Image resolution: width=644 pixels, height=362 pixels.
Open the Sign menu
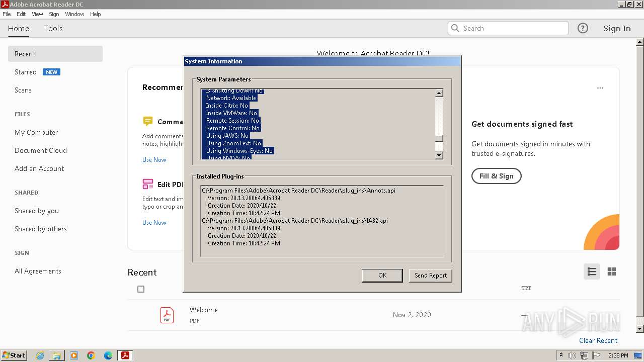[x=54, y=14]
